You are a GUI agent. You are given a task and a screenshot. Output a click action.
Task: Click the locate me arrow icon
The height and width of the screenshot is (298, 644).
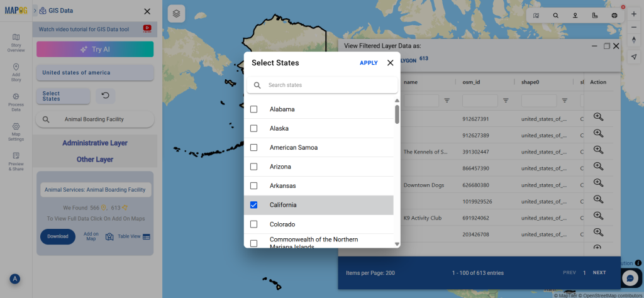(633, 56)
